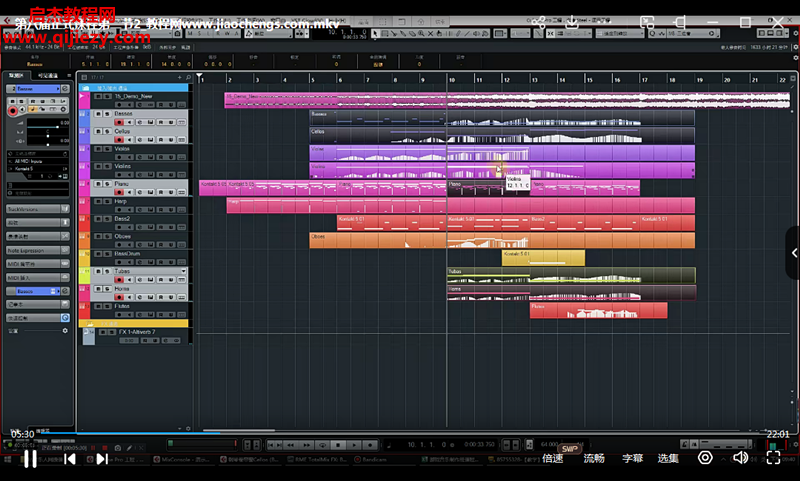The image size is (800, 481).
Task: Click the 流畅 video quality button
Action: 594,459
